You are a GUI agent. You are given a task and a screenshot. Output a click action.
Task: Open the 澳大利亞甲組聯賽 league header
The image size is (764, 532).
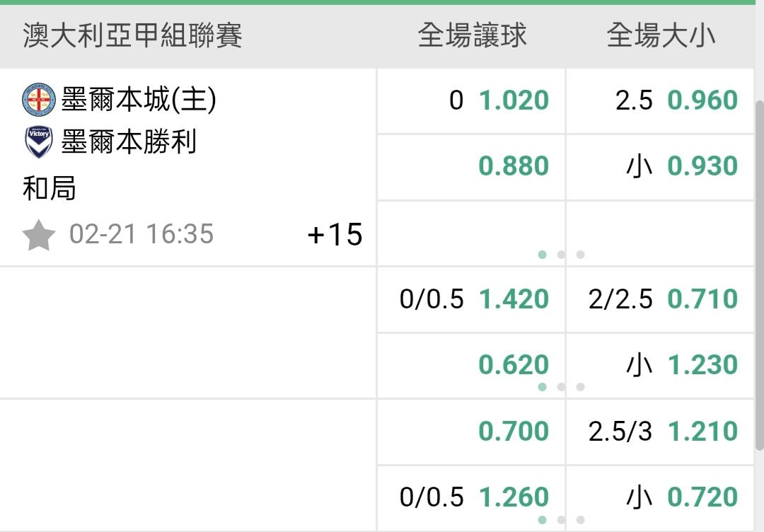(x=133, y=35)
